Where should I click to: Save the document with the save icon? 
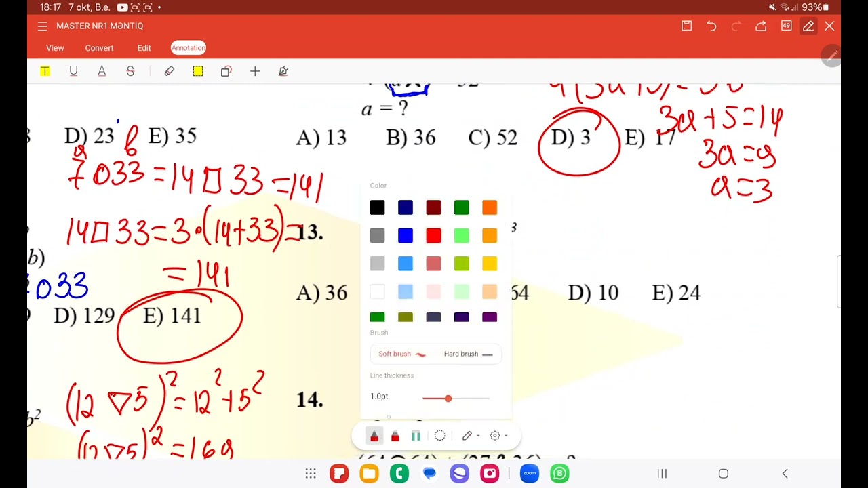(686, 26)
